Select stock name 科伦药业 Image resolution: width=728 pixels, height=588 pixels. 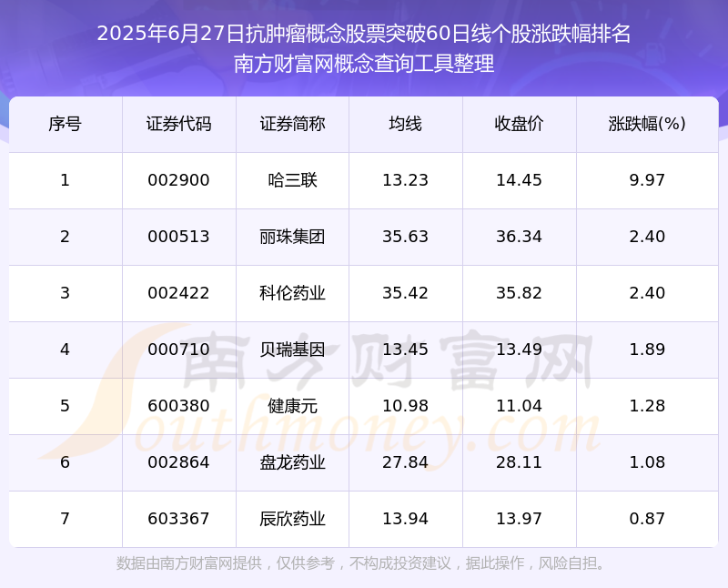[x=292, y=293]
